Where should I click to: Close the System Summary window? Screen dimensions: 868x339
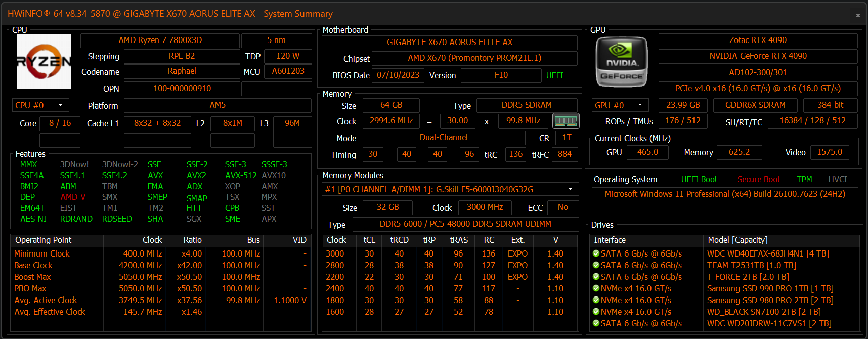point(858,15)
